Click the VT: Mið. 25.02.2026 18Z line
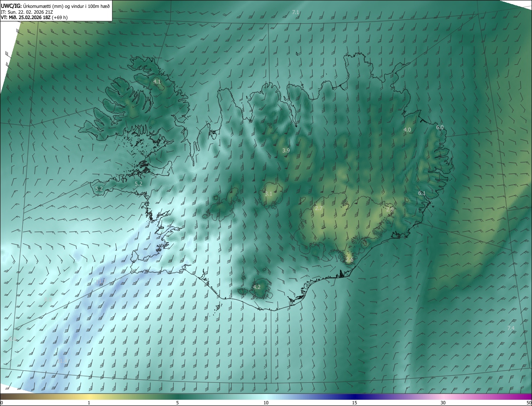Viewport: 532px width, 406px height. (34, 17)
